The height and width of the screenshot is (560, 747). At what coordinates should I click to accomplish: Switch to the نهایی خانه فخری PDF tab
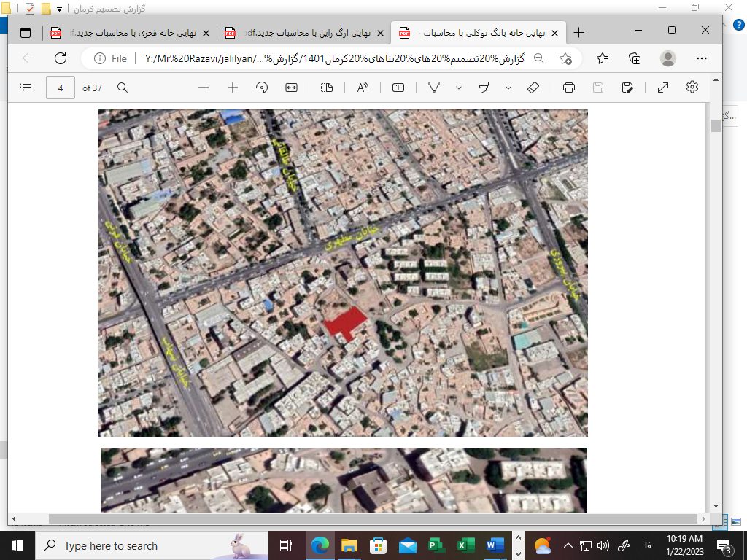pos(129,33)
